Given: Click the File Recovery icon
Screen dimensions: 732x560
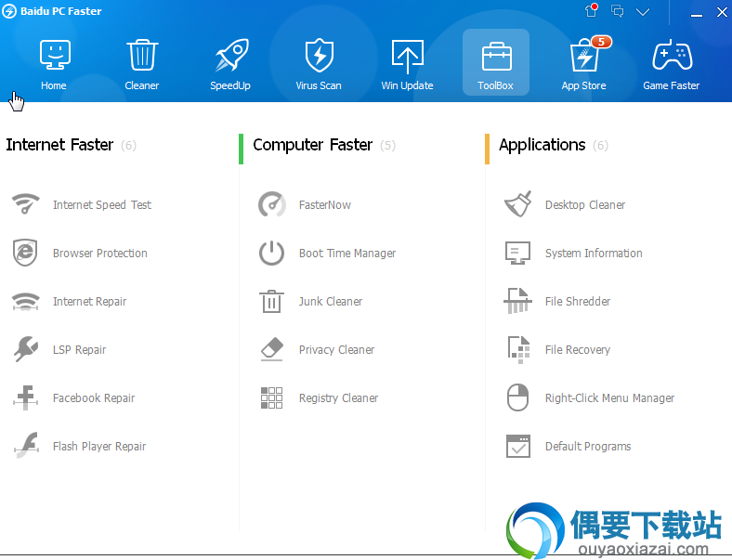Looking at the screenshot, I should click(x=518, y=349).
